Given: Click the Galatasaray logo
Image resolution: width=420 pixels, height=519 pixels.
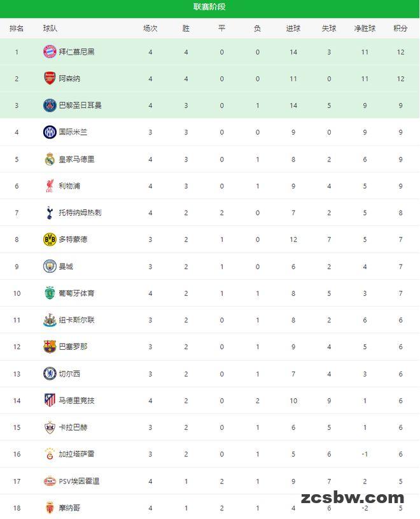Looking at the screenshot, I should (x=50, y=454).
